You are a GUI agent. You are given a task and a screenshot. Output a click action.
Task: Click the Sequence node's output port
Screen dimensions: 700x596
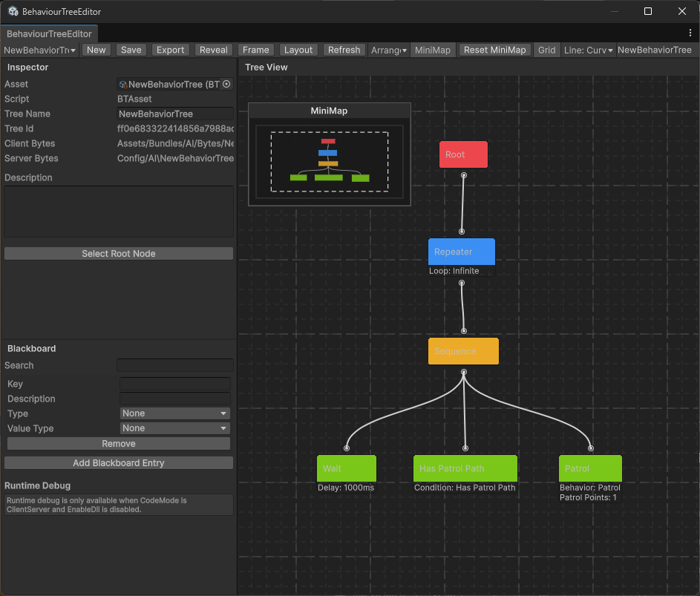464,372
